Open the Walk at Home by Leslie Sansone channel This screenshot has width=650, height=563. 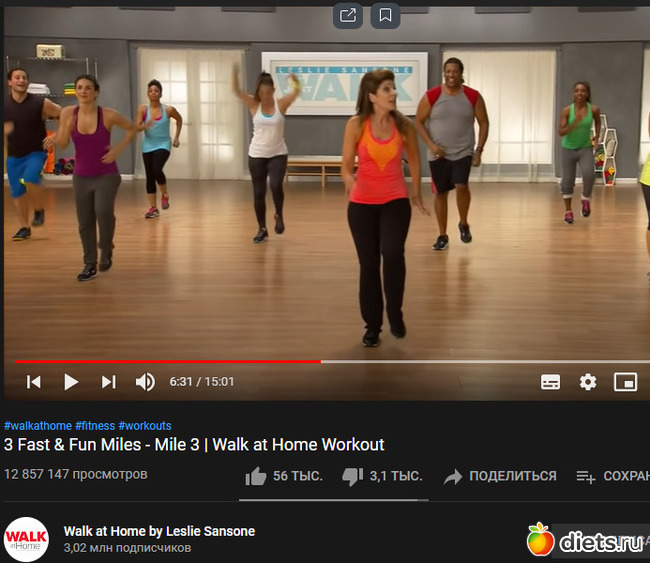[x=159, y=531]
